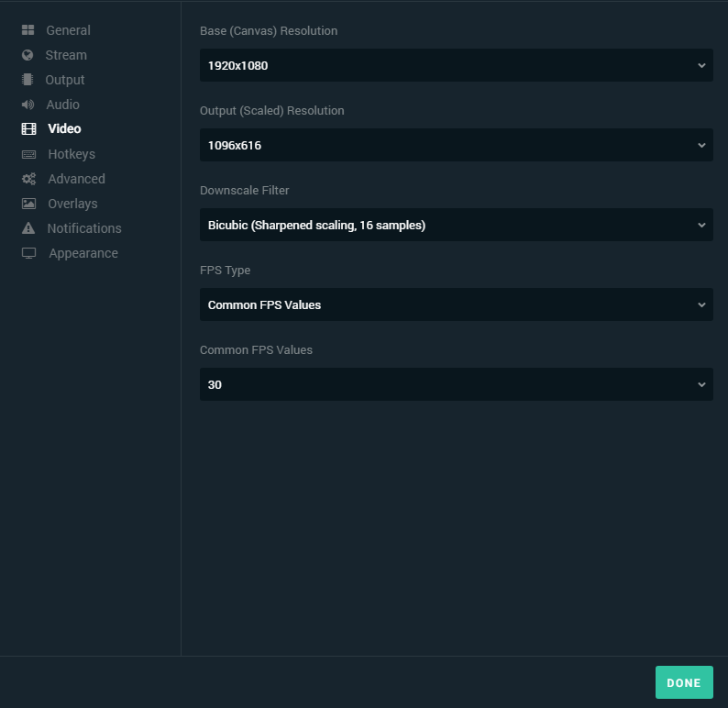728x708 pixels.
Task: Click the green DONE button
Action: coord(684,682)
